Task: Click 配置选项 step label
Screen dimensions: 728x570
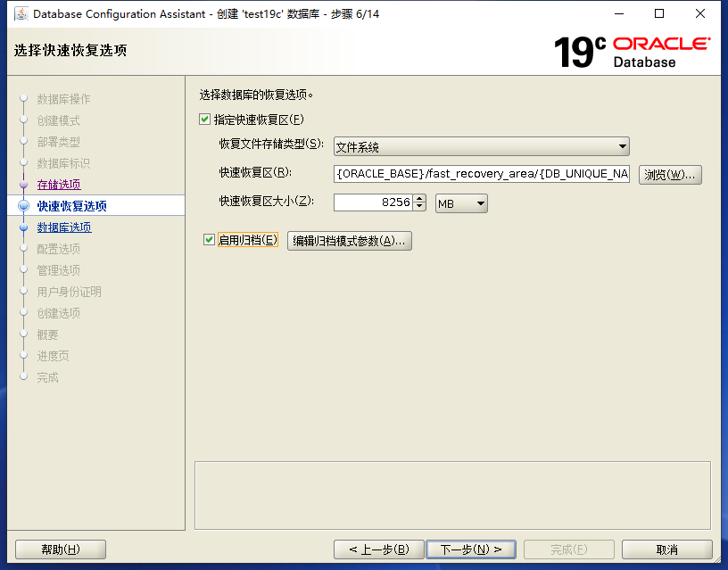Action: pos(59,249)
